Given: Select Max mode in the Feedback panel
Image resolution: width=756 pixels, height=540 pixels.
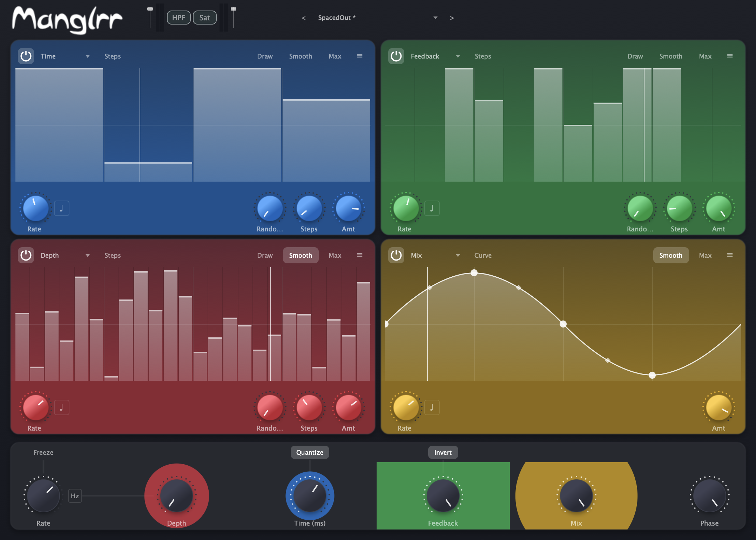Looking at the screenshot, I should coord(705,56).
